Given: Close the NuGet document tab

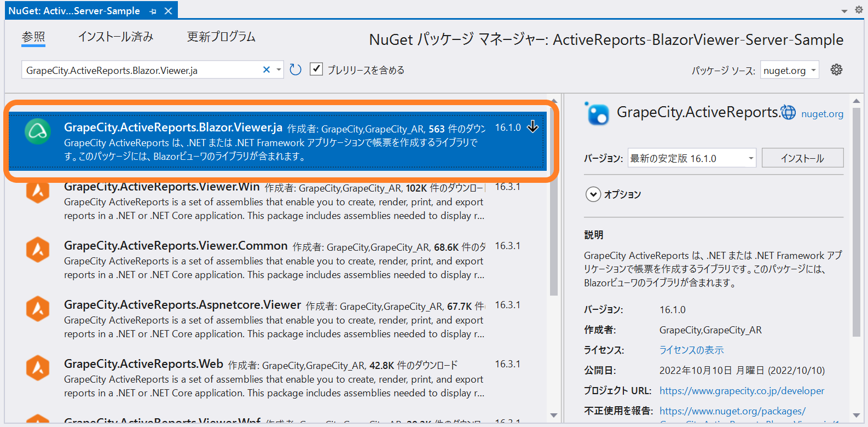Looking at the screenshot, I should pyautogui.click(x=169, y=11).
